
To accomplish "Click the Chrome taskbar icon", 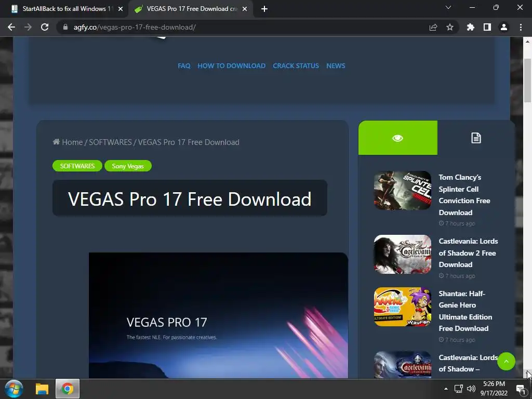I will [68, 389].
